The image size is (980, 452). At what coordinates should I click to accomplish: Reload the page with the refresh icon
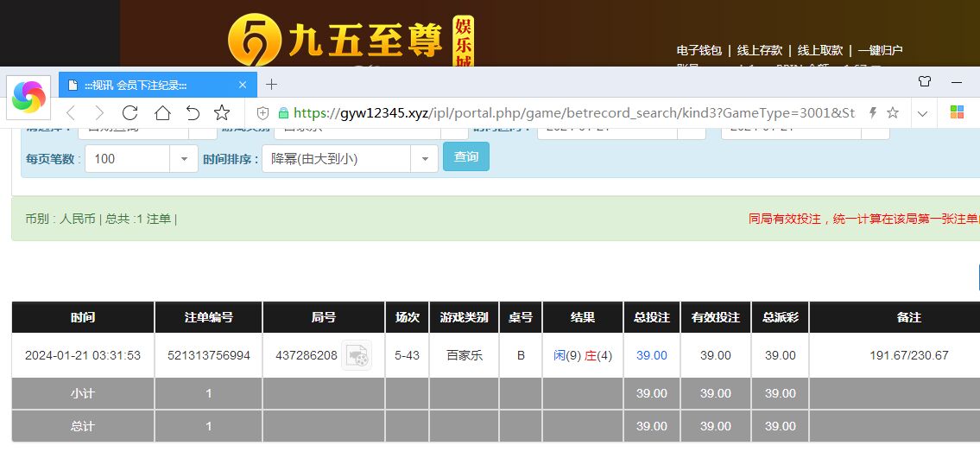130,112
